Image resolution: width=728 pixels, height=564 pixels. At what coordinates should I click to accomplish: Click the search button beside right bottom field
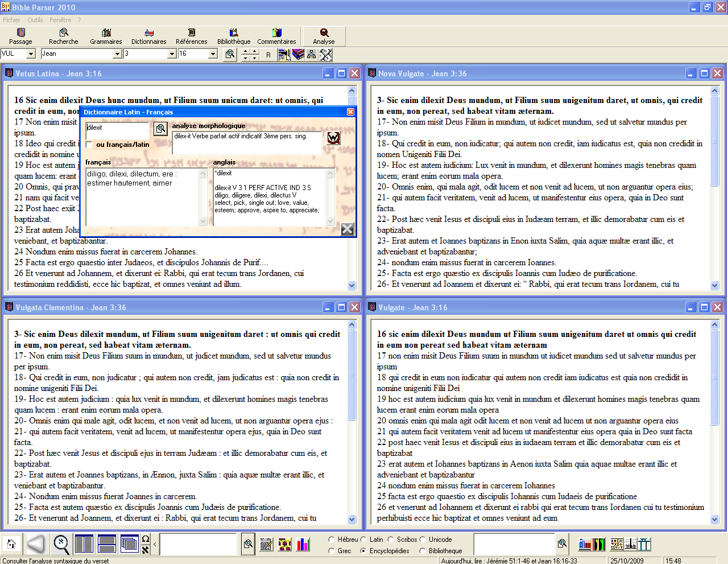(x=562, y=544)
